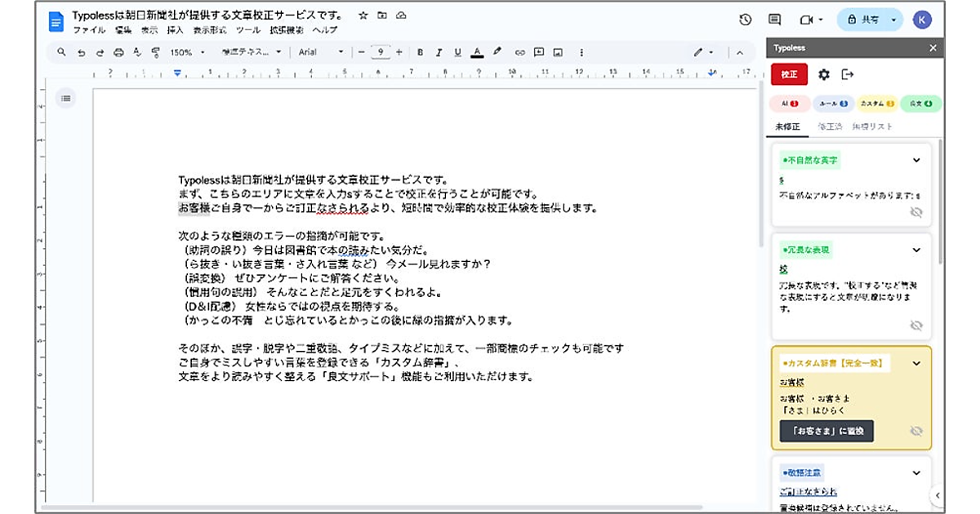Hide the 不自然な英字 suggestion with eye icon
The height and width of the screenshot is (514, 980).
pos(916,212)
